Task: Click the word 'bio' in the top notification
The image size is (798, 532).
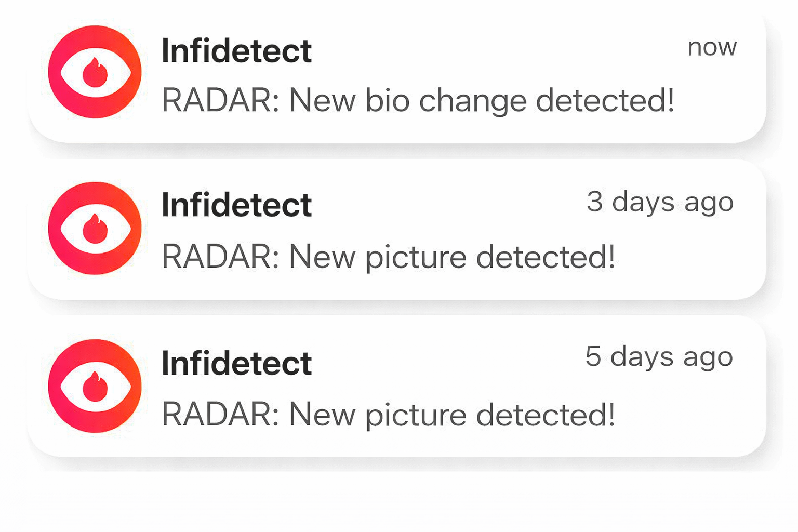Action: [x=387, y=100]
